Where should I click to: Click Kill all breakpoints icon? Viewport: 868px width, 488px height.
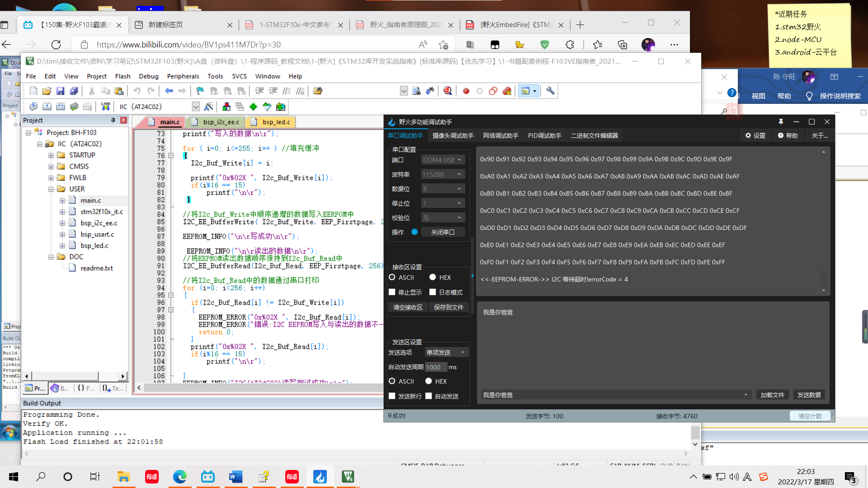click(x=507, y=91)
